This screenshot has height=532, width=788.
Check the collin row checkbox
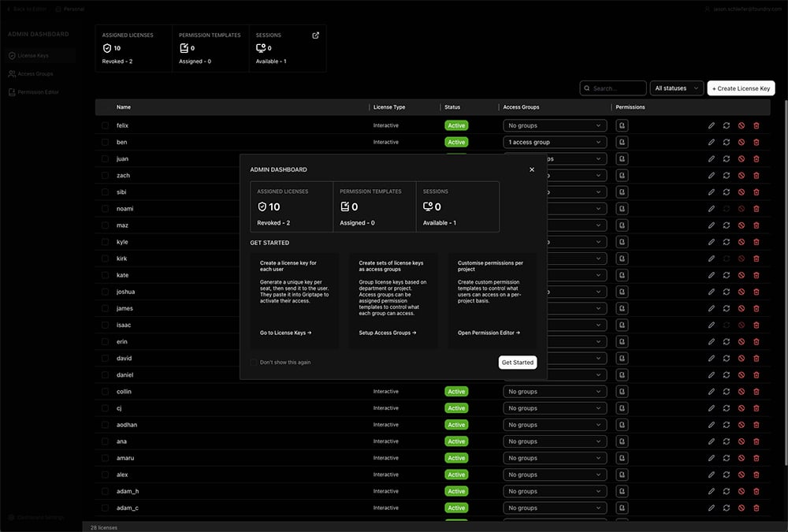tap(105, 392)
